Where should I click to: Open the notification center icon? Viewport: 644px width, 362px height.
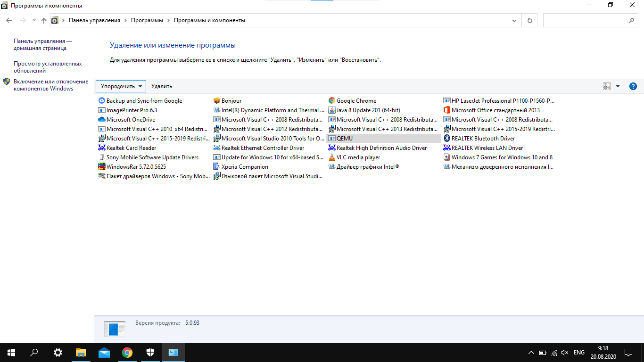coord(628,353)
